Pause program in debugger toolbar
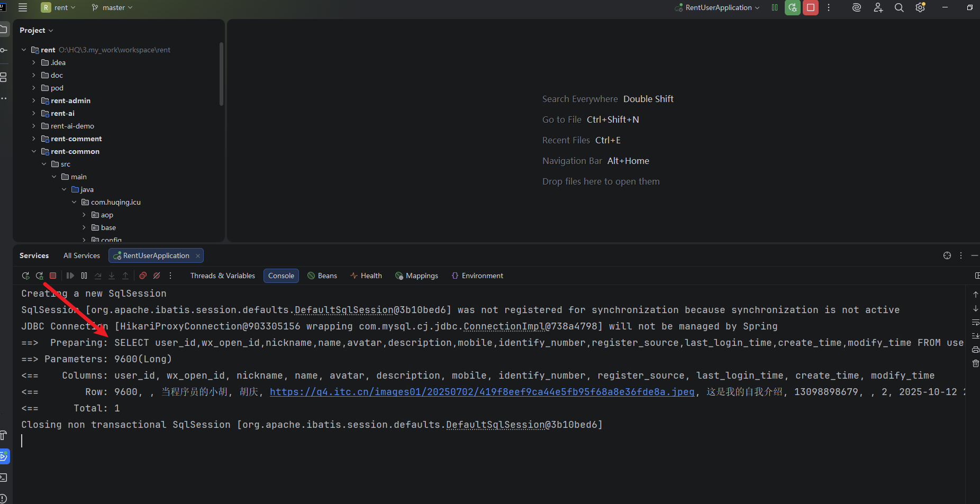The width and height of the screenshot is (980, 504). (x=84, y=276)
